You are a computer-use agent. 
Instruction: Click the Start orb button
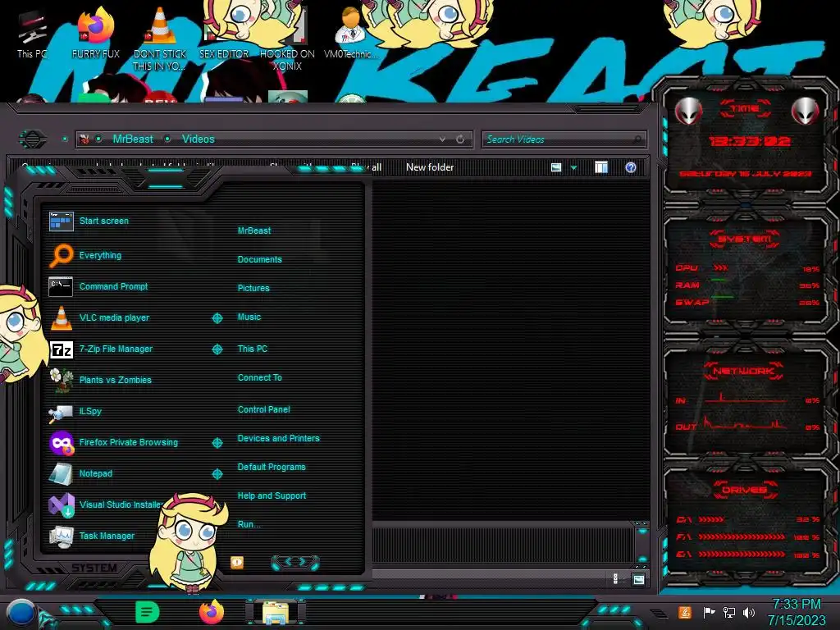[x=21, y=612]
